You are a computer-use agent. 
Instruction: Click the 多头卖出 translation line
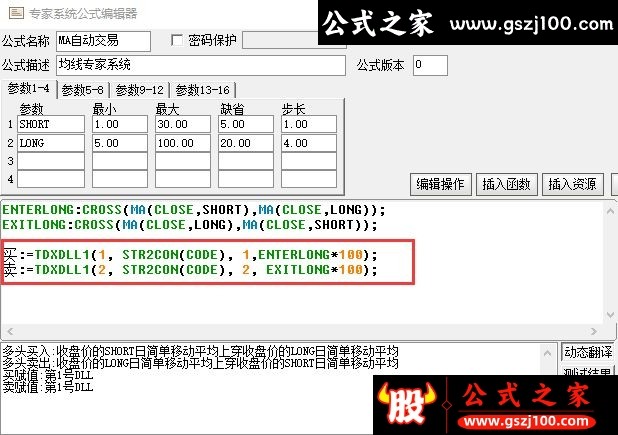click(201, 363)
